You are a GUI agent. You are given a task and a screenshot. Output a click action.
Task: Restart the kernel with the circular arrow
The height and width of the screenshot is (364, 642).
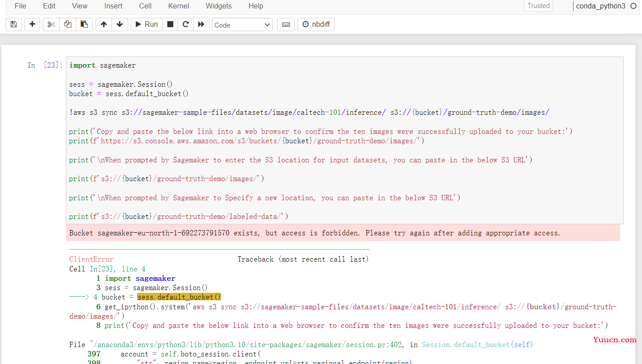(x=186, y=24)
